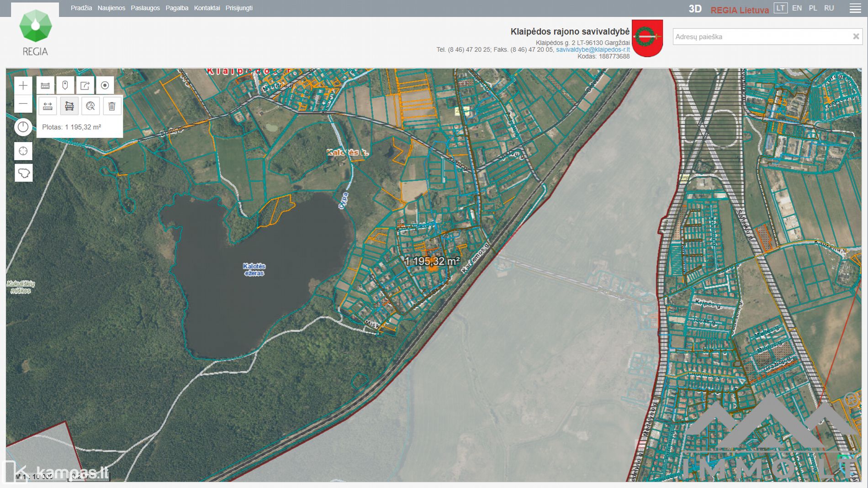
Task: Delete measurements with the trash icon
Action: pyautogui.click(x=112, y=106)
